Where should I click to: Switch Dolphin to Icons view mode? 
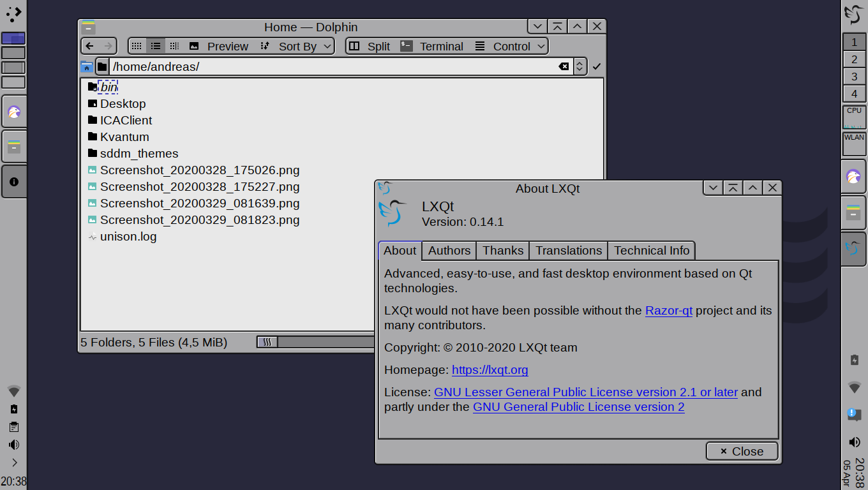tap(137, 46)
